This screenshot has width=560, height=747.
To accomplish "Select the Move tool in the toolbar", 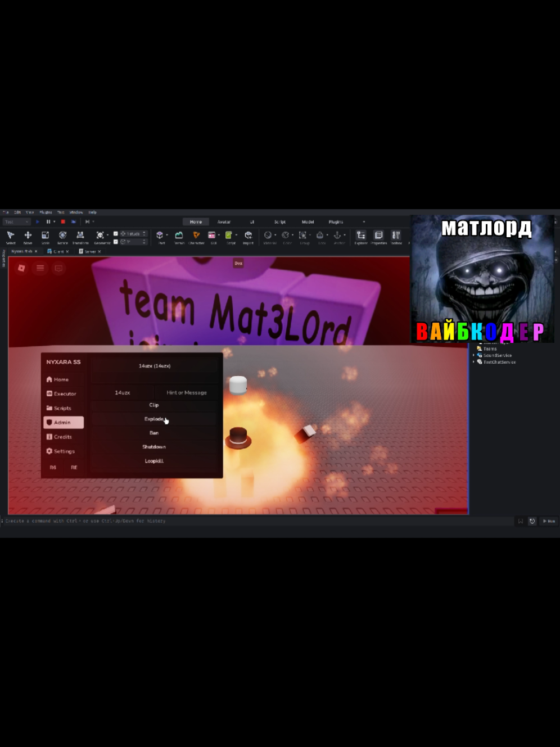I will (28, 237).
